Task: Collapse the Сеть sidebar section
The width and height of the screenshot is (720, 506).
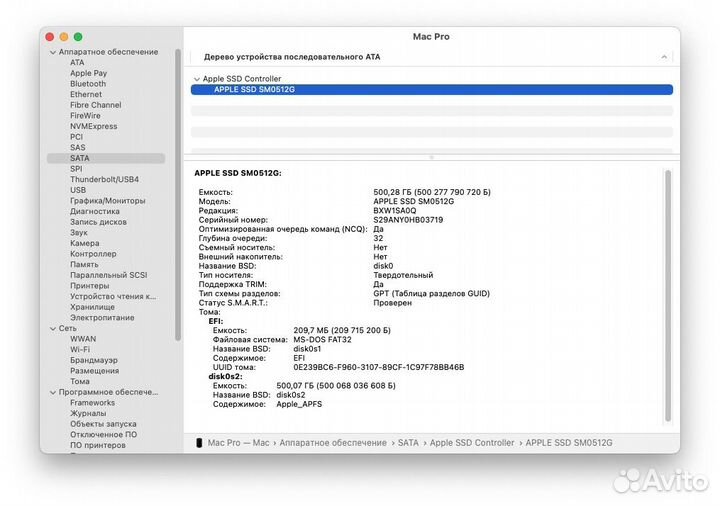Action: point(53,329)
